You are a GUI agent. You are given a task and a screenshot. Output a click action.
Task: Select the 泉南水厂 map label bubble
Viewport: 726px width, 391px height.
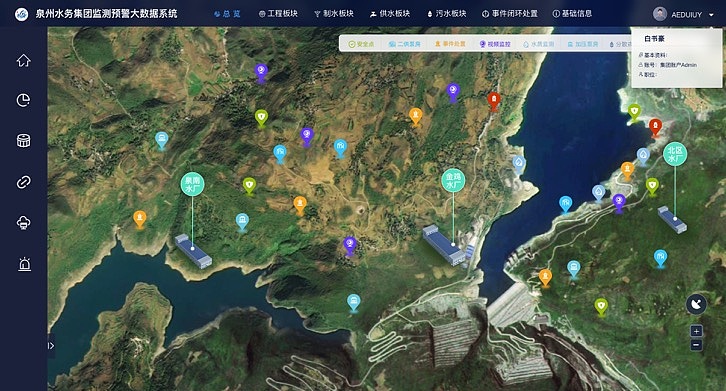(193, 184)
